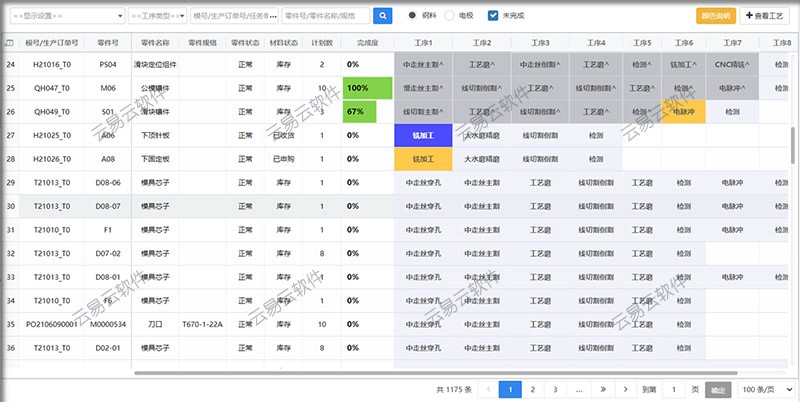Image resolution: width=800 pixels, height=402 pixels.
Task: Click order number QH047_T0
Action: [x=52, y=88]
